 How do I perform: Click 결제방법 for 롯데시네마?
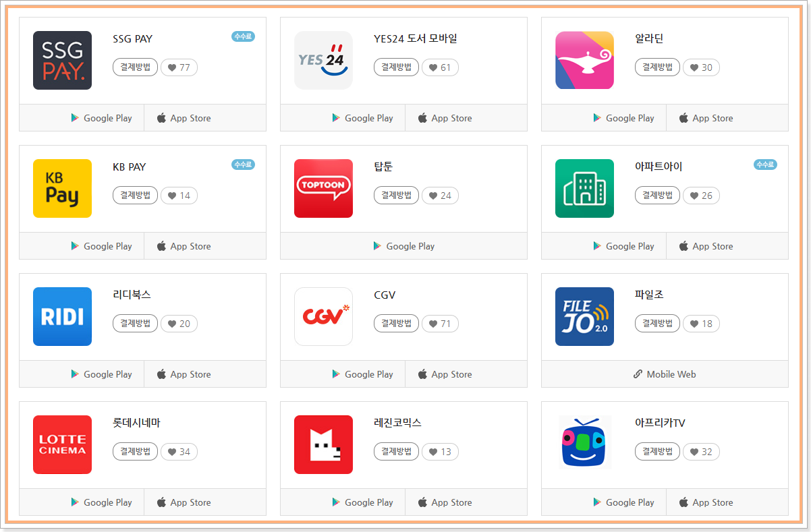point(135,451)
